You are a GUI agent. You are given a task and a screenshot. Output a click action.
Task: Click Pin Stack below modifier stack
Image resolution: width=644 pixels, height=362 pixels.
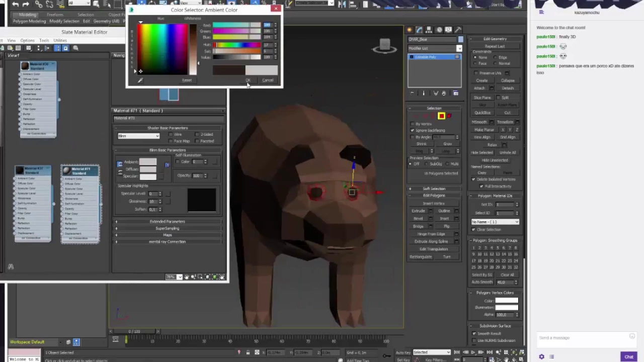(412, 93)
